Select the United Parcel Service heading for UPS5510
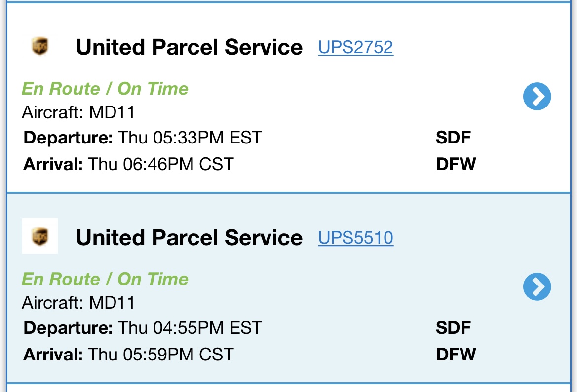 (x=189, y=238)
